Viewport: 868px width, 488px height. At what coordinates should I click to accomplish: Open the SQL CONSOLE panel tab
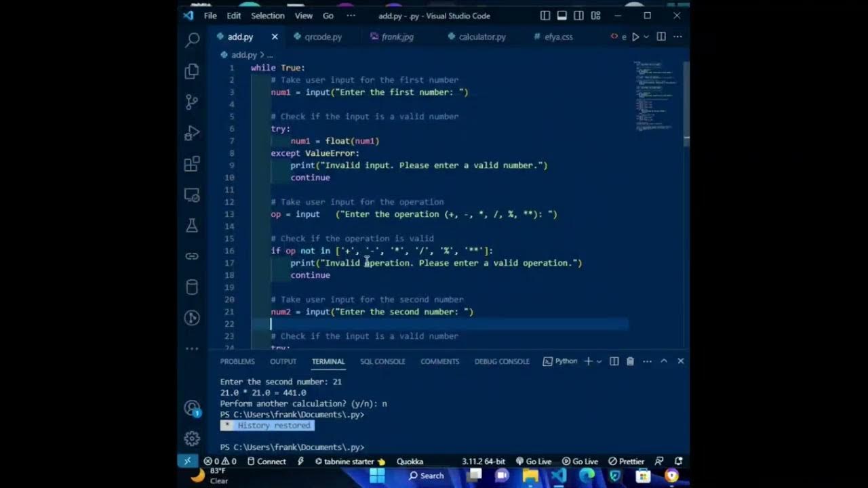click(382, 361)
